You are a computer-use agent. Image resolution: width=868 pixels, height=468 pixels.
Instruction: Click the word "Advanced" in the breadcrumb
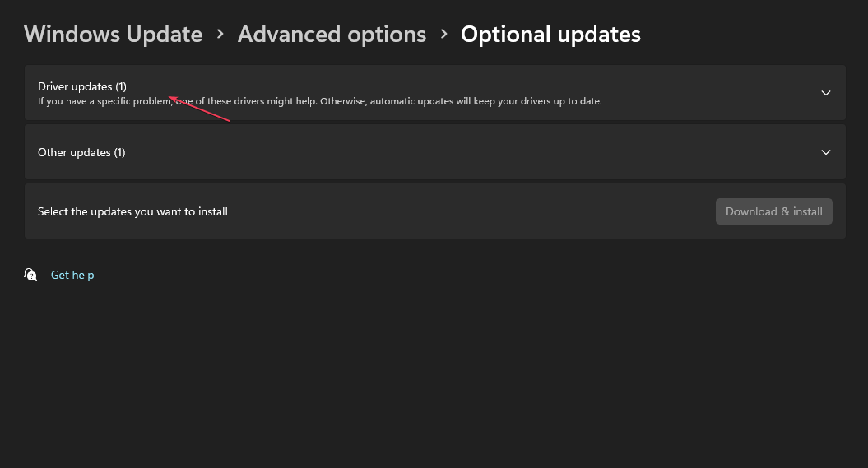point(288,35)
